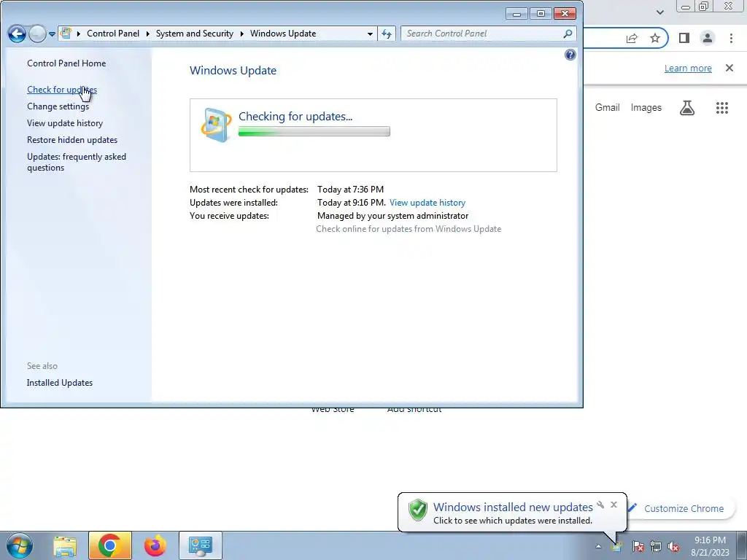Click muted volume tray icon
The height and width of the screenshot is (560, 747).
(673, 546)
